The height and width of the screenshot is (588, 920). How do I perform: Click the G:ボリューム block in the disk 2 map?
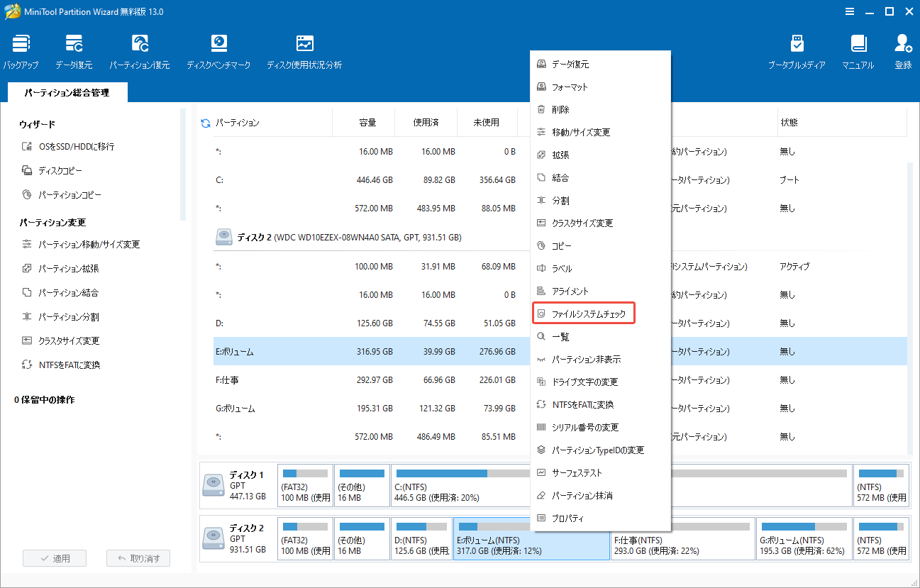(803, 539)
